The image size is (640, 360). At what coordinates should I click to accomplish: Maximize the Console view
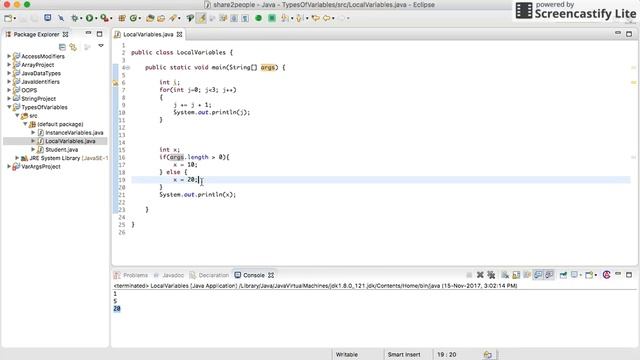coord(629,275)
